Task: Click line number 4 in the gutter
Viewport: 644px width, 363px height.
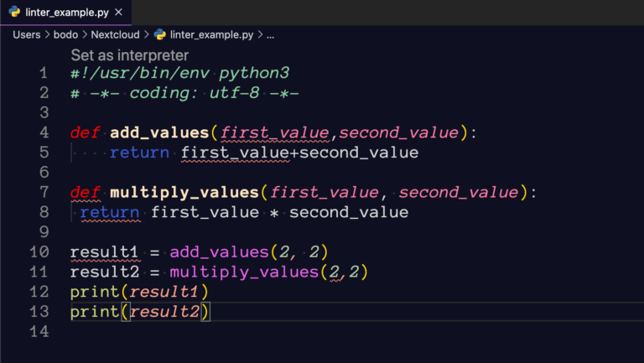Action: 44,132
